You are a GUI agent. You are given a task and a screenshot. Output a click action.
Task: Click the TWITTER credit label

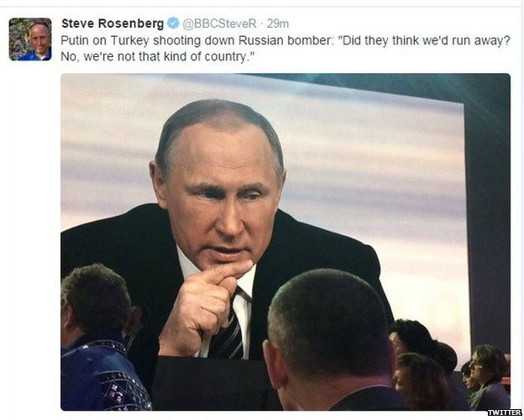pyautogui.click(x=505, y=412)
